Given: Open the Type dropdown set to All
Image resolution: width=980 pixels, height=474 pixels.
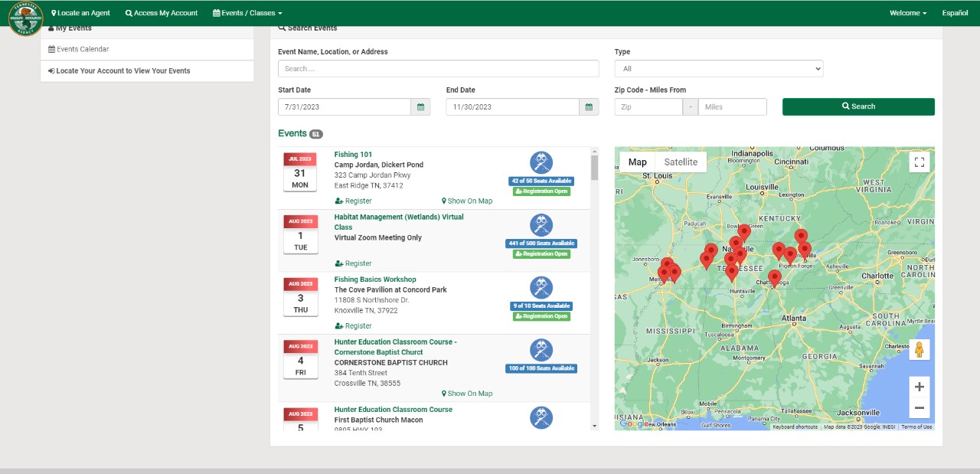Looking at the screenshot, I should [x=719, y=69].
